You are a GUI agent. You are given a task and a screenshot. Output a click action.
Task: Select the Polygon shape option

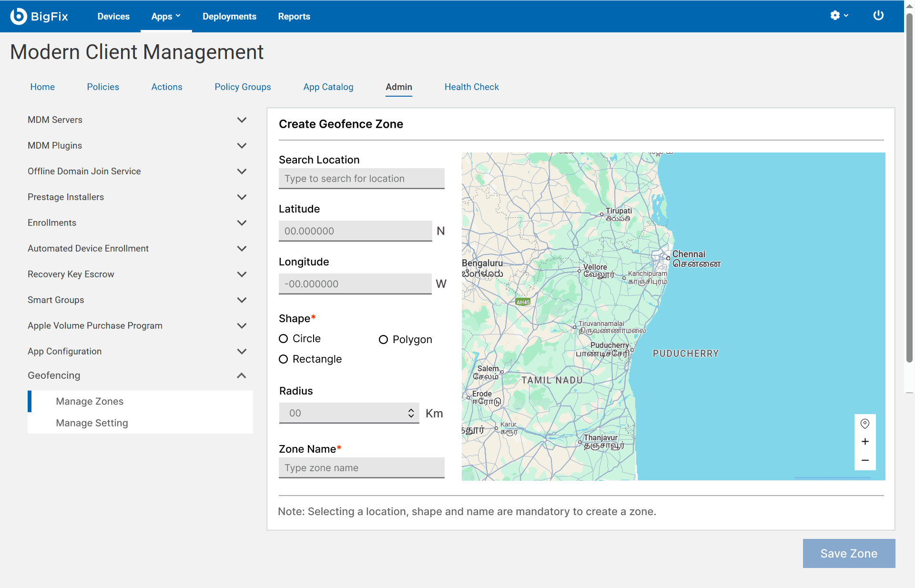point(383,340)
